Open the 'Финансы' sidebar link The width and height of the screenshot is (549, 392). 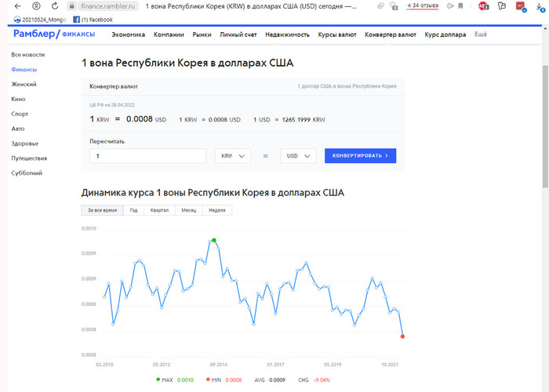tap(24, 70)
